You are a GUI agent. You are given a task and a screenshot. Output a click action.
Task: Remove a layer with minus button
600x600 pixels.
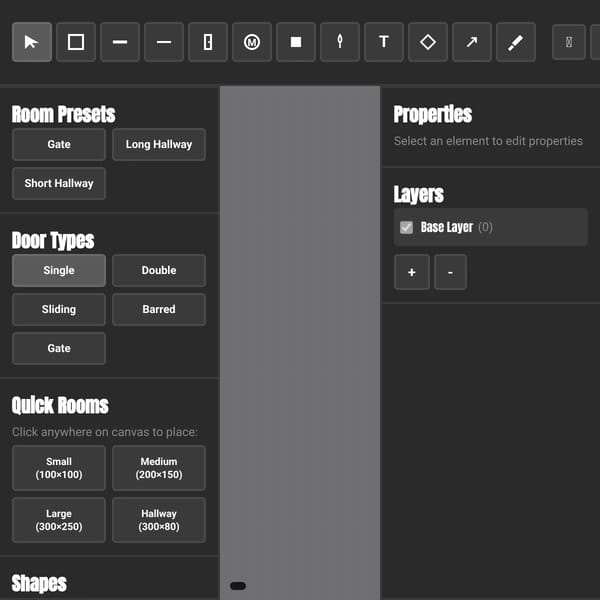click(x=450, y=272)
